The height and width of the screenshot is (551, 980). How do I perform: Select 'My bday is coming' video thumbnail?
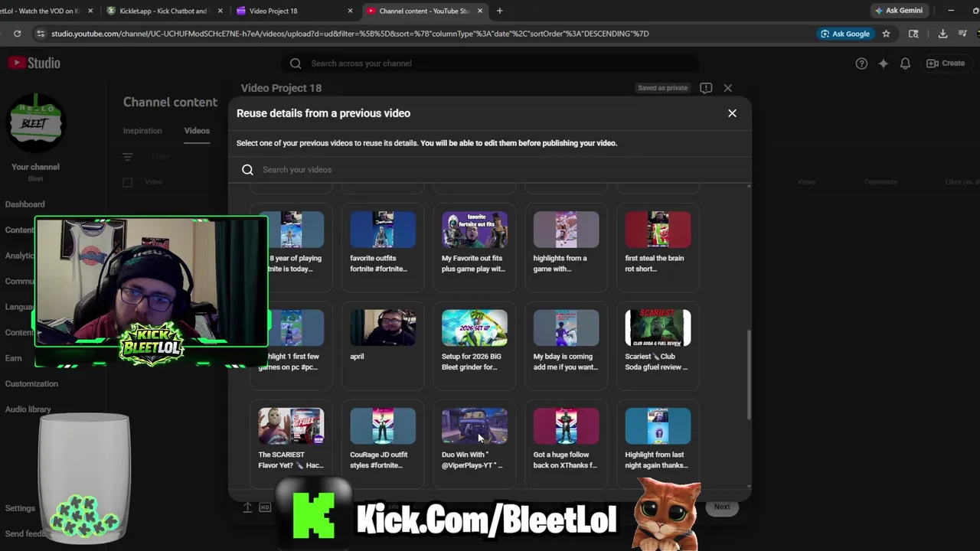(566, 328)
